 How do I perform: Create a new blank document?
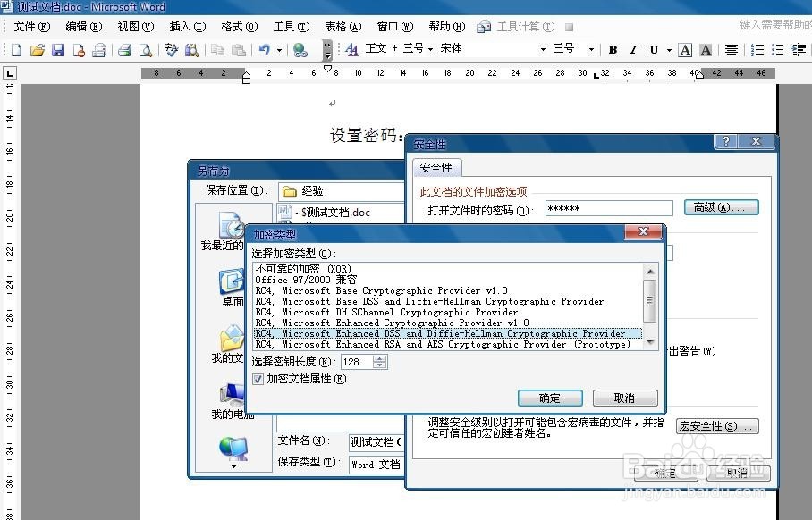click(17, 50)
